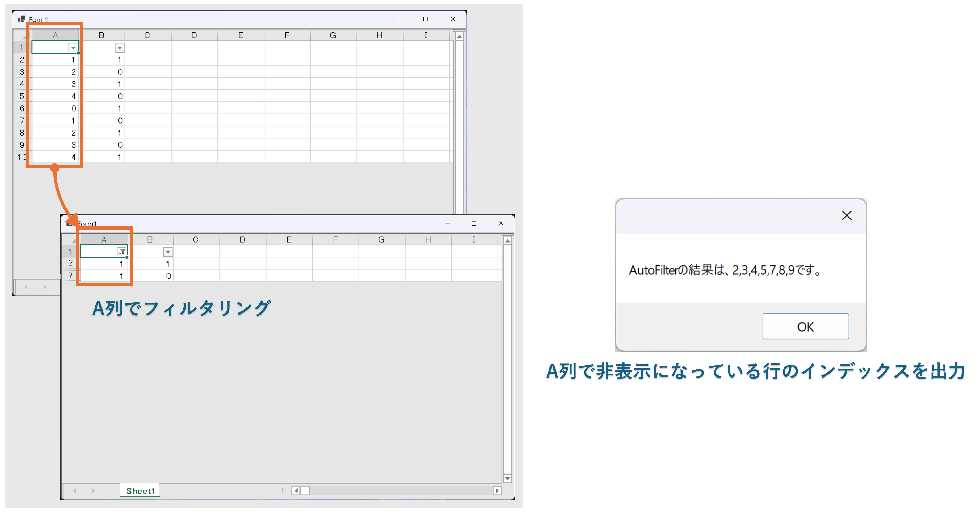980x512 pixels.
Task: Click cell B10 with value 1 in back window
Action: coord(102,157)
